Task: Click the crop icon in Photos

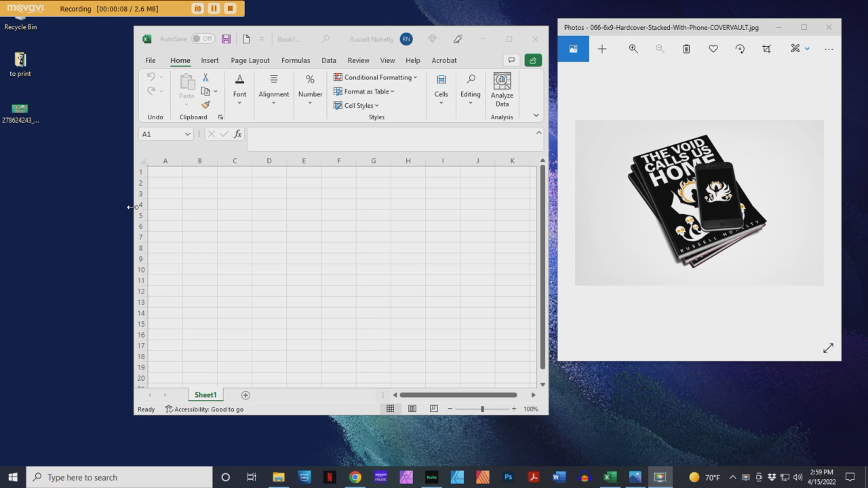Action: pyautogui.click(x=766, y=49)
